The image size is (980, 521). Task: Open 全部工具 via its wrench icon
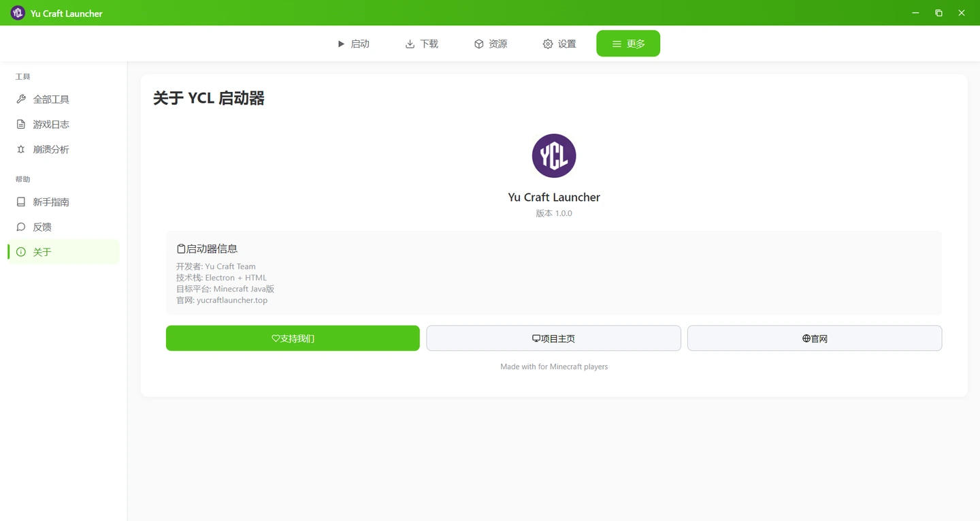(21, 99)
